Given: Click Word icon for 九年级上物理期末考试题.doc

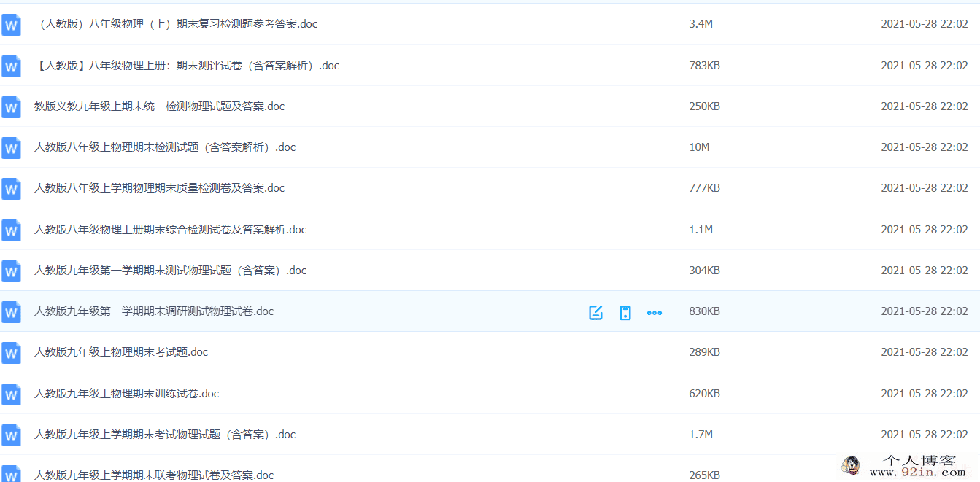Looking at the screenshot, I should pyautogui.click(x=11, y=353).
